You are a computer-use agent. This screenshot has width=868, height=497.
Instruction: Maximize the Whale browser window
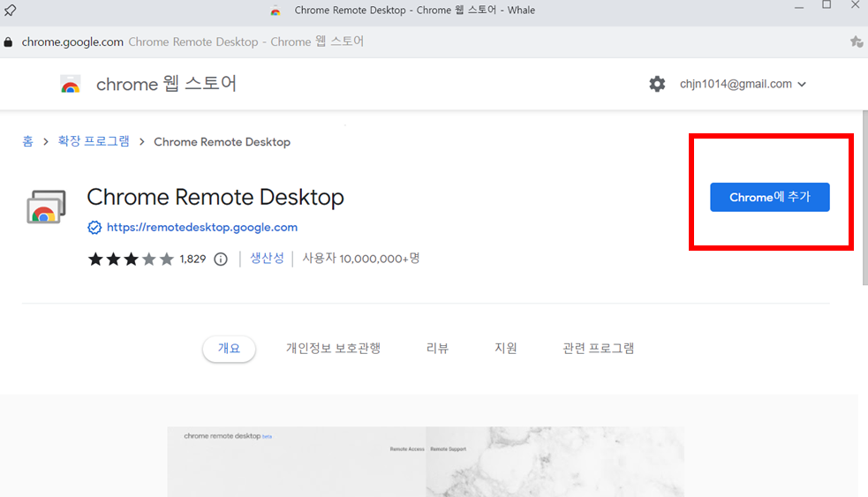click(x=826, y=5)
